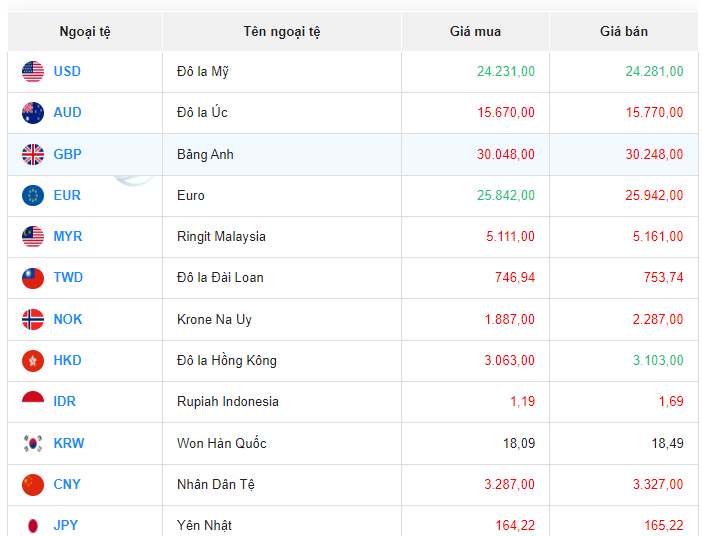This screenshot has height=536, width=702.
Task: Click the Taiwan flag icon
Action: (33, 278)
